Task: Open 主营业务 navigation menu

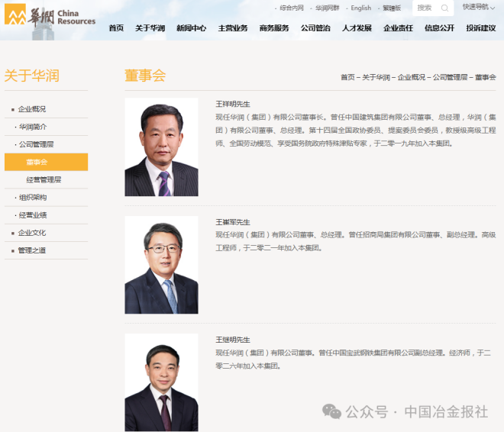Action: click(x=233, y=28)
